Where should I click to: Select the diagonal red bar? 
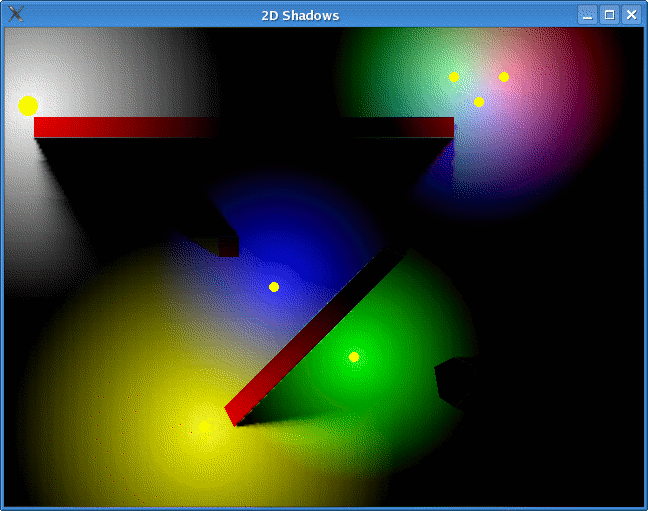(315, 335)
